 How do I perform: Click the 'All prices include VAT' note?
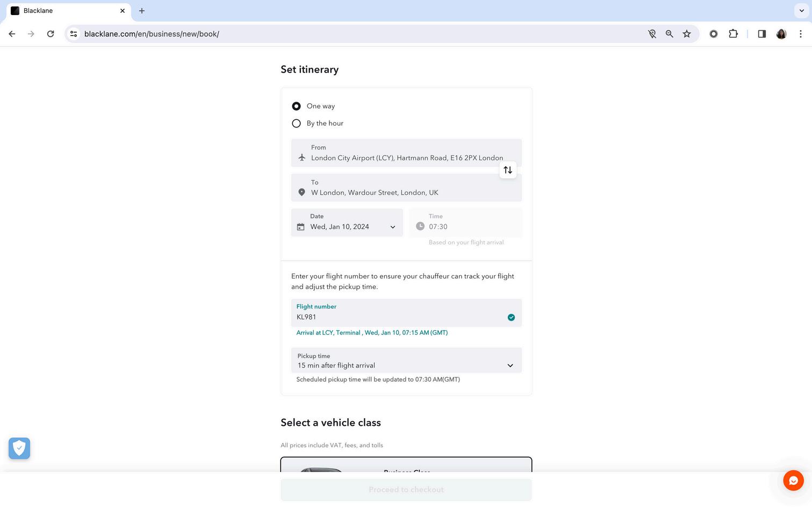coord(332,445)
